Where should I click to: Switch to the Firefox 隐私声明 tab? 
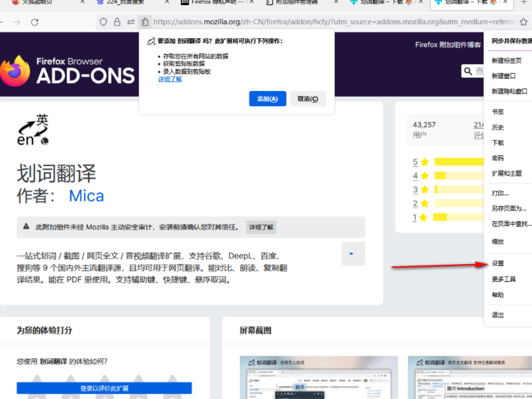click(214, 2)
